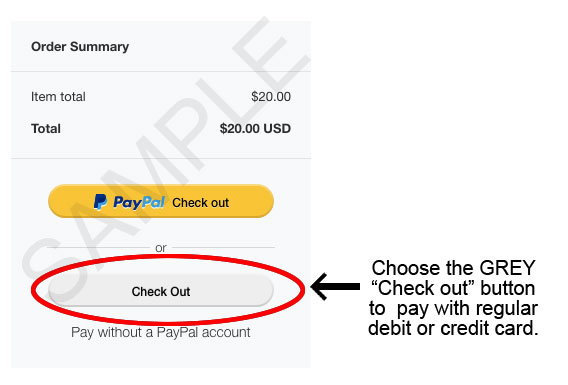Click the 'Check out' text beside the PayPal logo
This screenshot has height=385, width=568.
[200, 203]
